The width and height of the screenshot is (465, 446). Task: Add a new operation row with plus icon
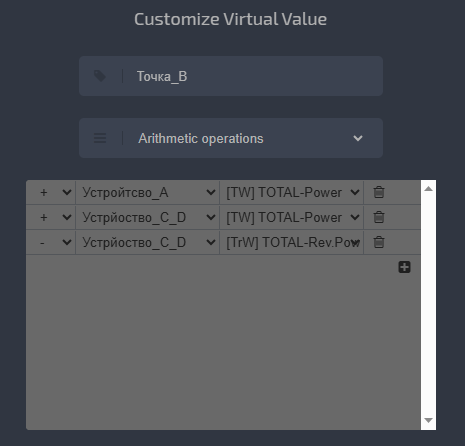pyautogui.click(x=404, y=267)
